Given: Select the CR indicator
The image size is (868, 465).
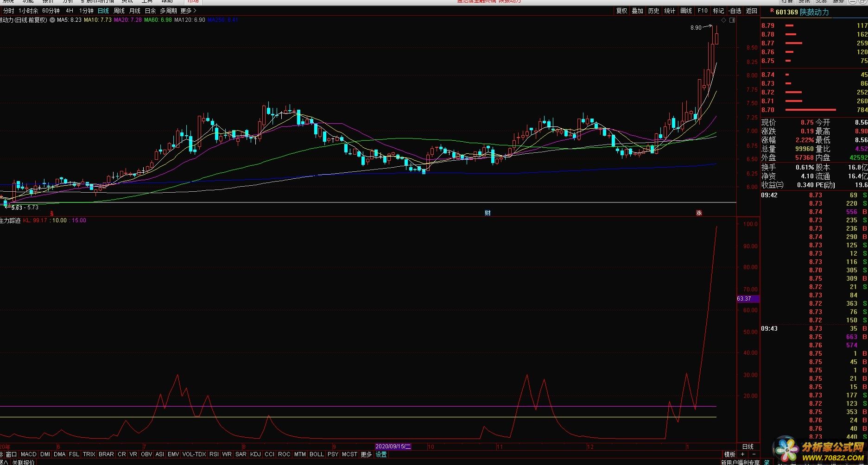Looking at the screenshot, I should (122, 454).
